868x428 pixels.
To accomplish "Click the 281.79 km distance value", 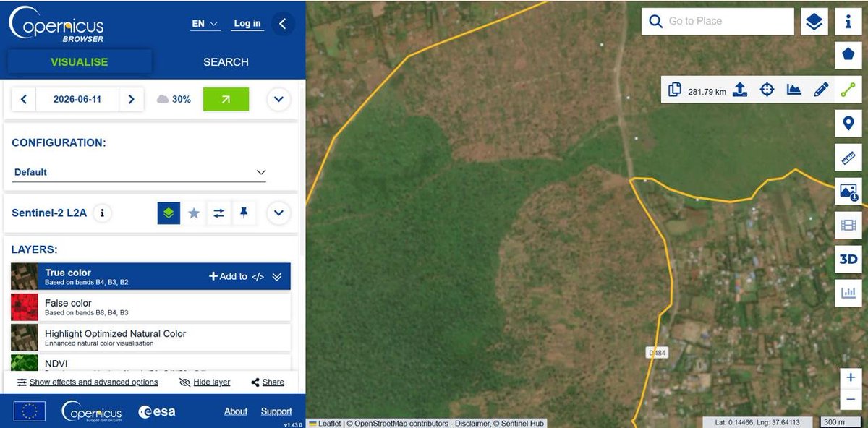I will (x=707, y=92).
